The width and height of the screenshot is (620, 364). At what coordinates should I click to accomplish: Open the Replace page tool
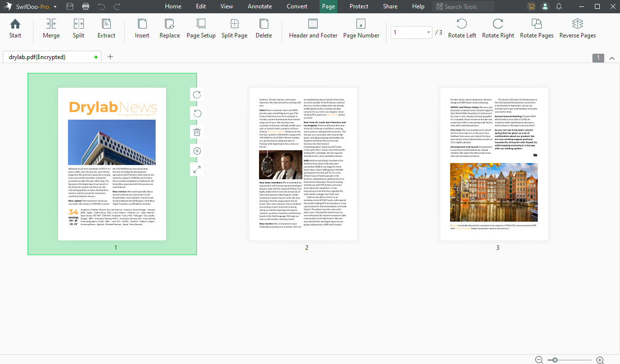click(x=170, y=29)
